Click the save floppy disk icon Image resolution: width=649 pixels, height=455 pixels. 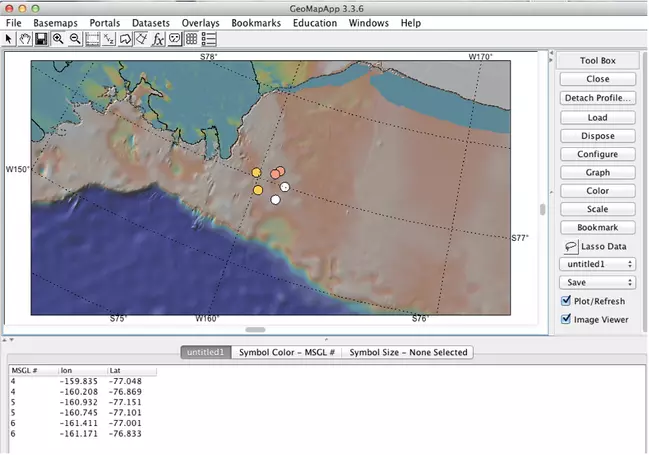pyautogui.click(x=41, y=39)
